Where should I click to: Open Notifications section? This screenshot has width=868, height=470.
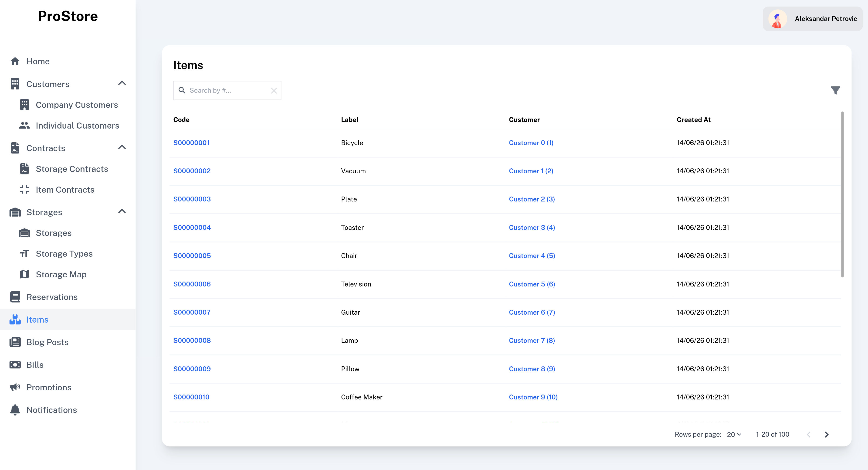pos(68,410)
